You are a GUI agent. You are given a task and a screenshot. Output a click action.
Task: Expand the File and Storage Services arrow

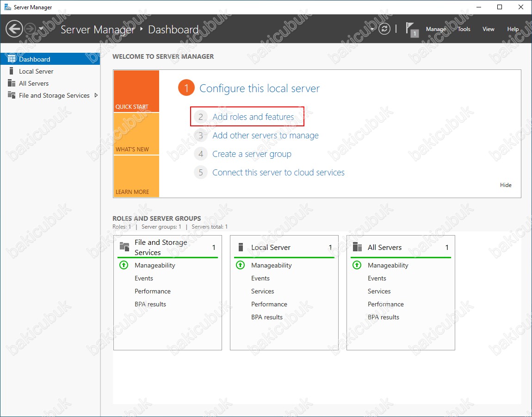coord(96,95)
